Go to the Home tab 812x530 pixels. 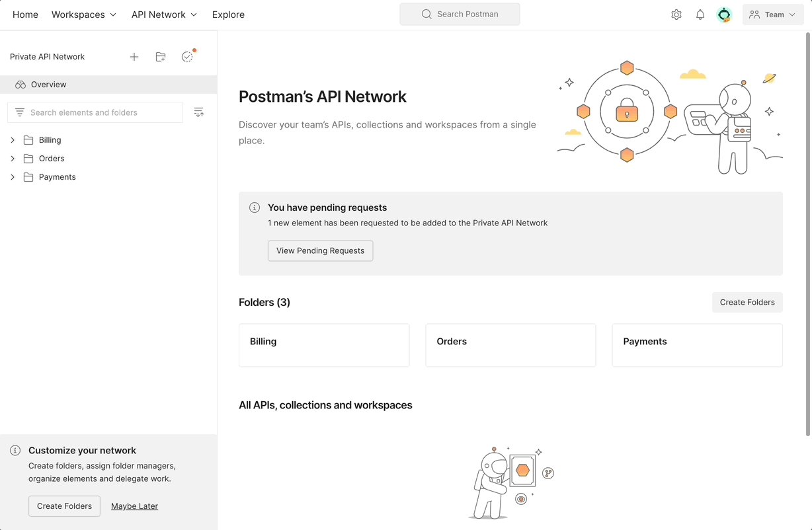tap(25, 14)
